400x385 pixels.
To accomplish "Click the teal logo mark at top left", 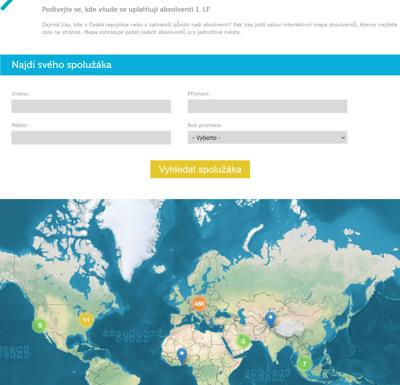I will (x=7, y=5).
